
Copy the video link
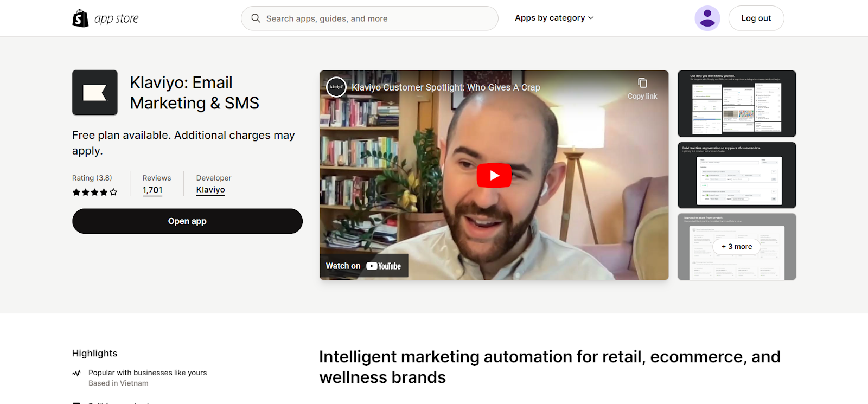click(x=642, y=88)
